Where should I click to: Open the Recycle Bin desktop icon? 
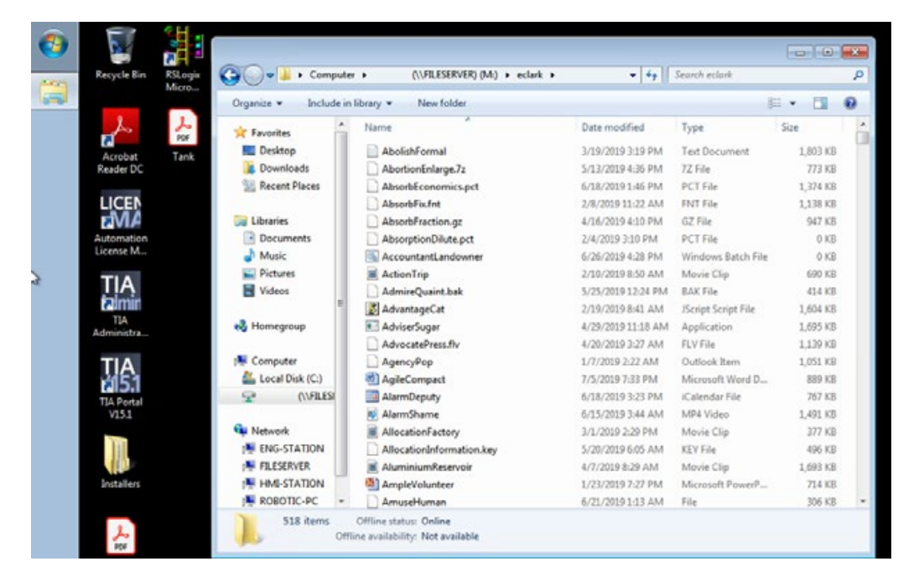tap(120, 53)
